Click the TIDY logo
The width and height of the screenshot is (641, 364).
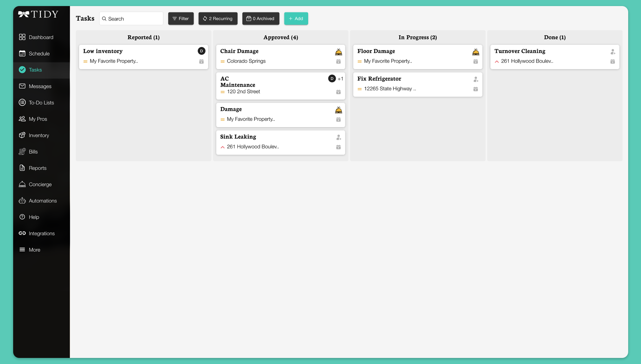tap(38, 14)
